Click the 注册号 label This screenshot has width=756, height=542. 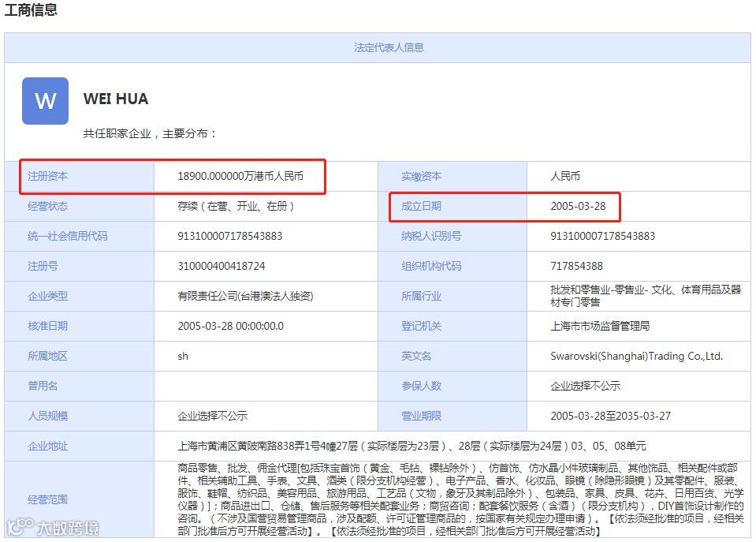click(43, 266)
